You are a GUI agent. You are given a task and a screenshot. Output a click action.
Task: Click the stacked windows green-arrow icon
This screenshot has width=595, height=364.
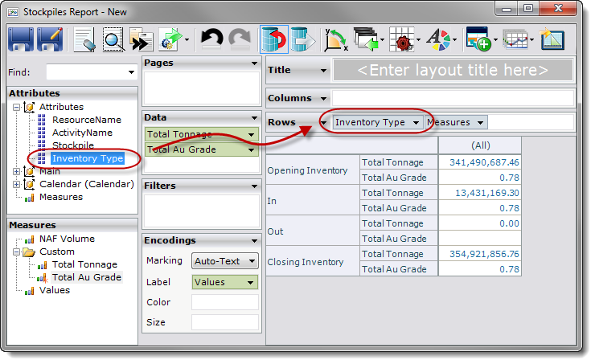366,39
